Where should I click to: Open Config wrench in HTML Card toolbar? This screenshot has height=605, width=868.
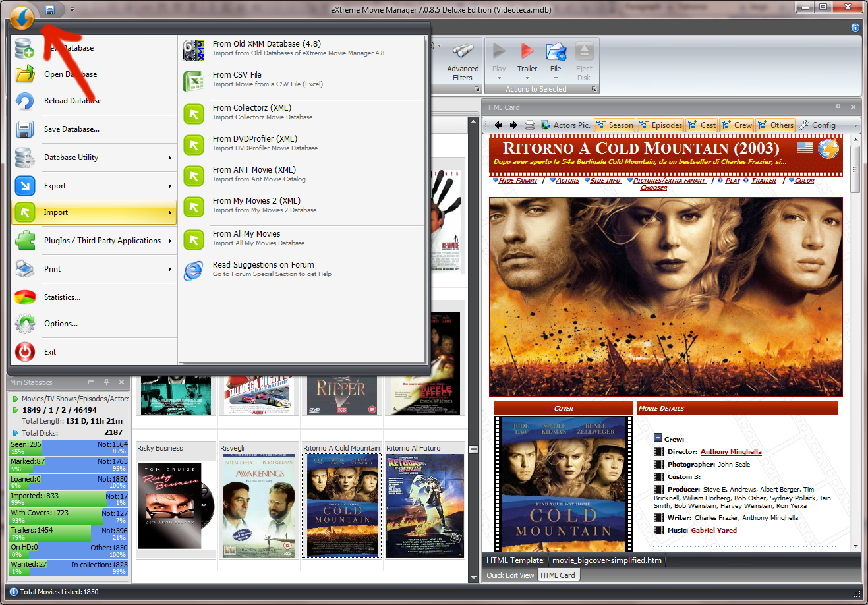click(x=817, y=125)
